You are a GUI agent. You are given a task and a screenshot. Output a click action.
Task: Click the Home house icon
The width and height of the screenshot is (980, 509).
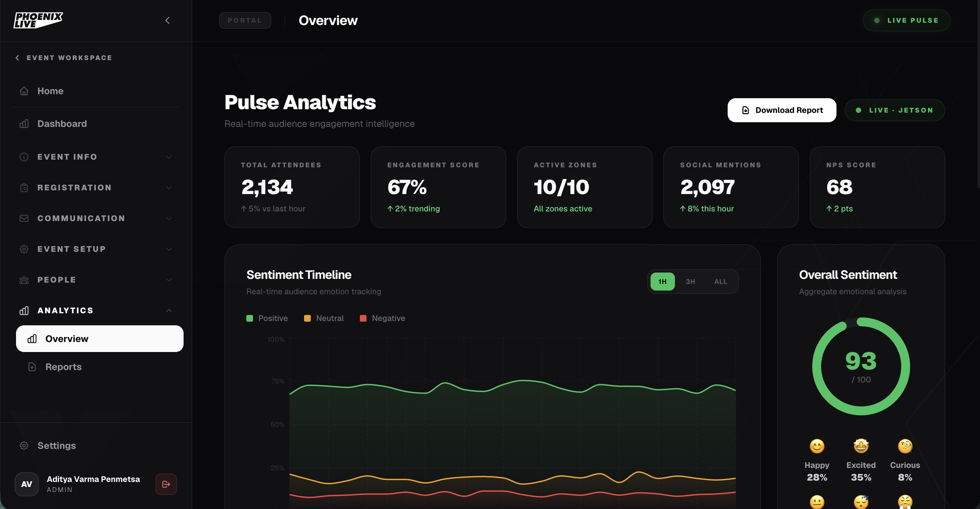24,91
